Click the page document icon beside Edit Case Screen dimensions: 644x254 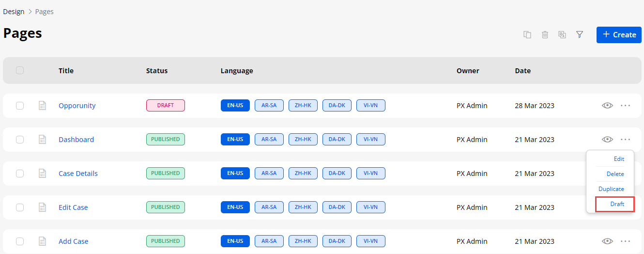coord(43,207)
